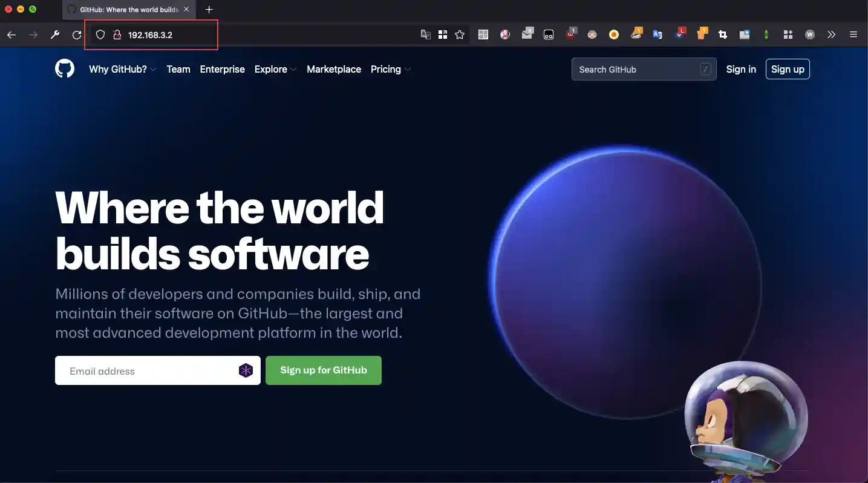Open the wrench developer tools icon
This screenshot has height=483, width=868.
tap(55, 35)
